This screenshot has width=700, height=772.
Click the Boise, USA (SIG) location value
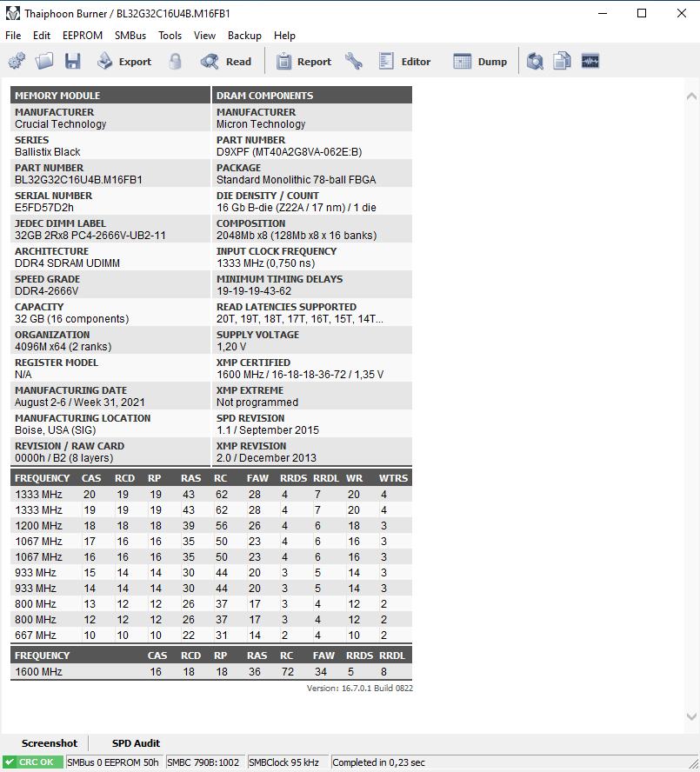55,429
